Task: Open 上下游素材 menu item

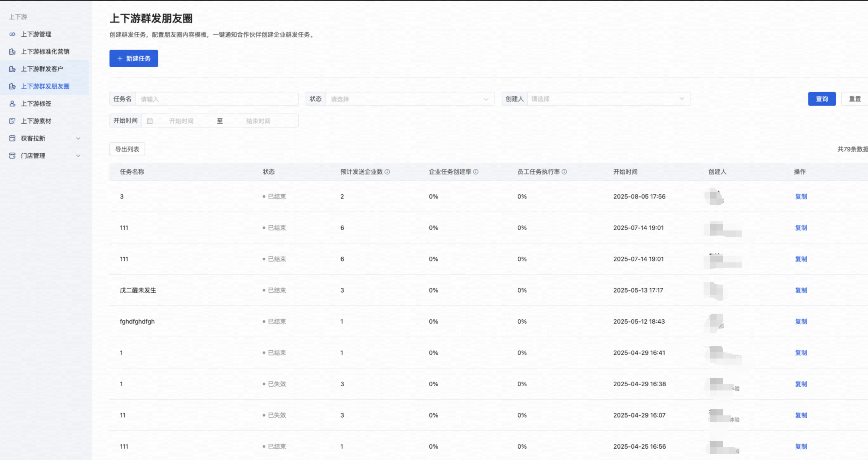Action: [x=45, y=121]
